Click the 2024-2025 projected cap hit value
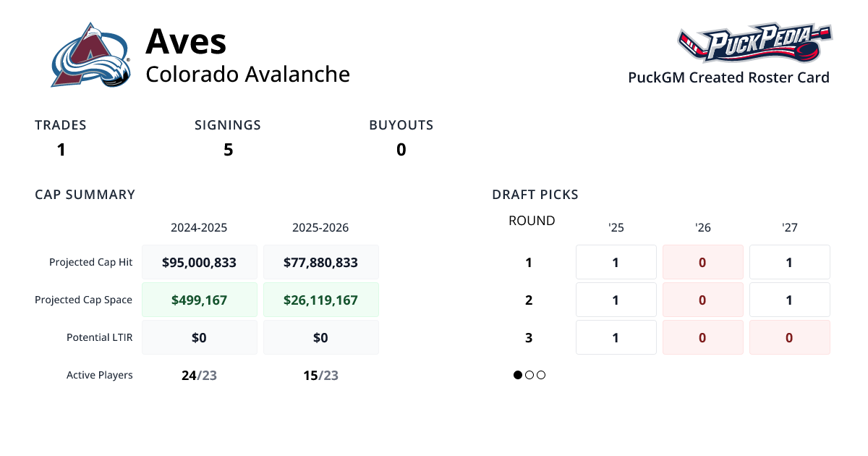This screenshot has width=868, height=456. 200,262
